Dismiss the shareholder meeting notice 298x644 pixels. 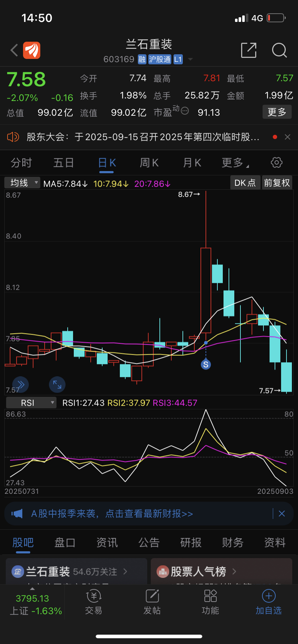288,137
